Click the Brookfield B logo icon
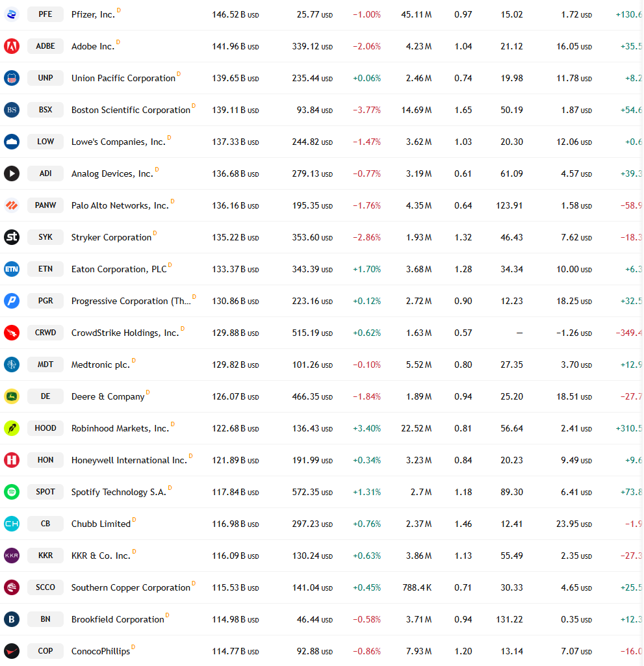Image resolution: width=644 pixels, height=666 pixels. pyautogui.click(x=12, y=619)
